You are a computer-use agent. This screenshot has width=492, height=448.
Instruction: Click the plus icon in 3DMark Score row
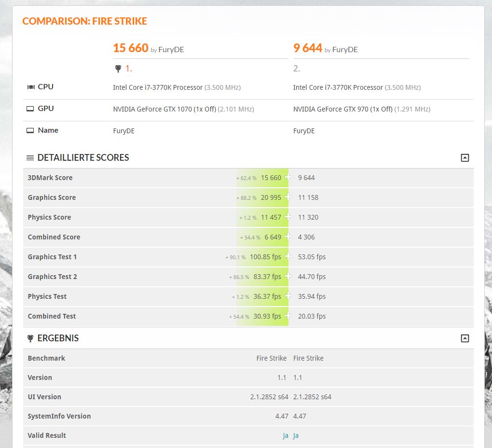[288, 177]
